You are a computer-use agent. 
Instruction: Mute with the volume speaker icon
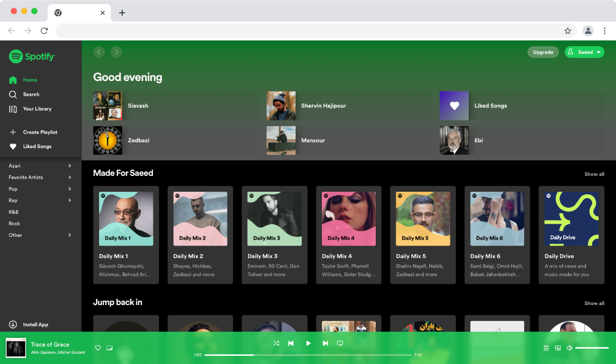[569, 348]
